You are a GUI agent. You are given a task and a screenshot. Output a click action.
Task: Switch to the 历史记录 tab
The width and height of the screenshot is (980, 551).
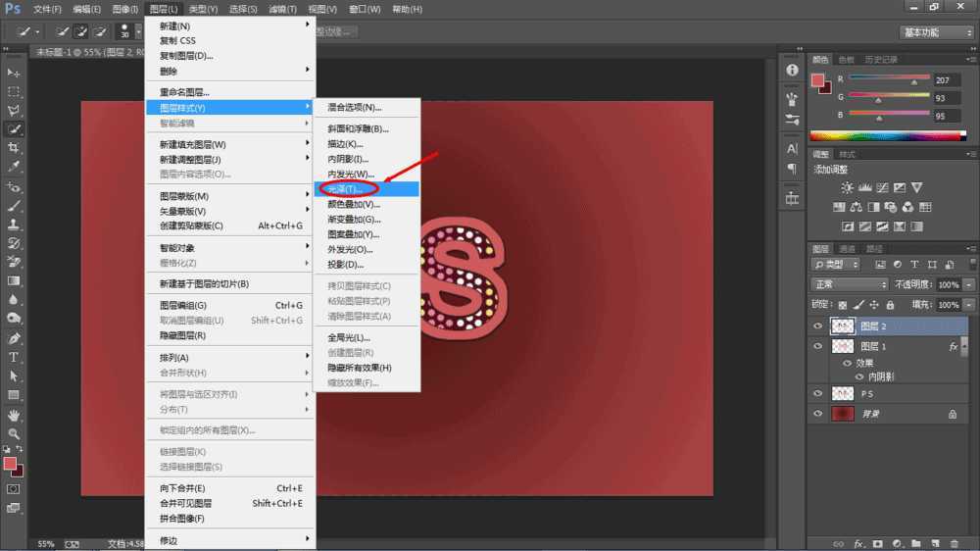click(x=884, y=60)
